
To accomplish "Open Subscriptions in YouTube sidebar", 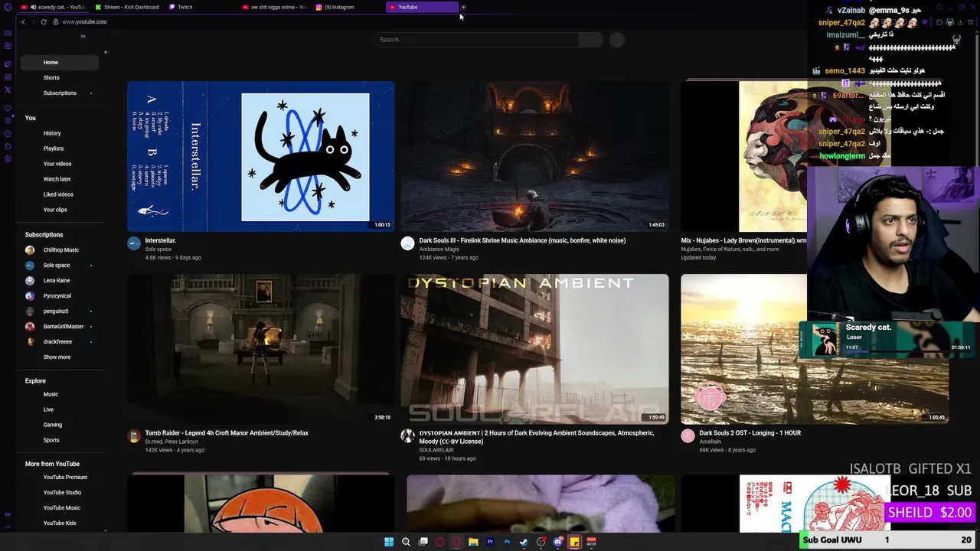I will click(x=60, y=93).
